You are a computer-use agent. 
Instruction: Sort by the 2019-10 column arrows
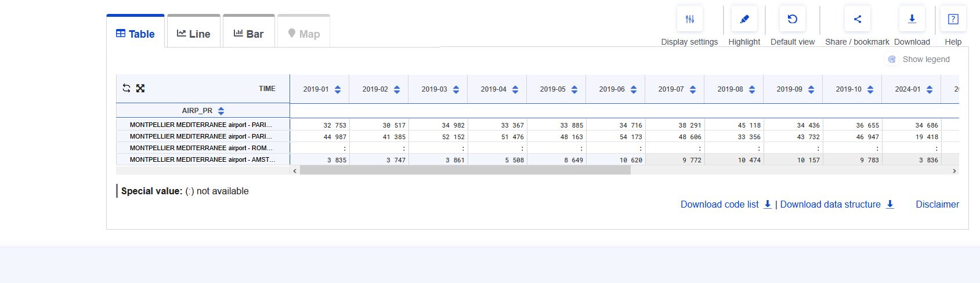[870, 89]
